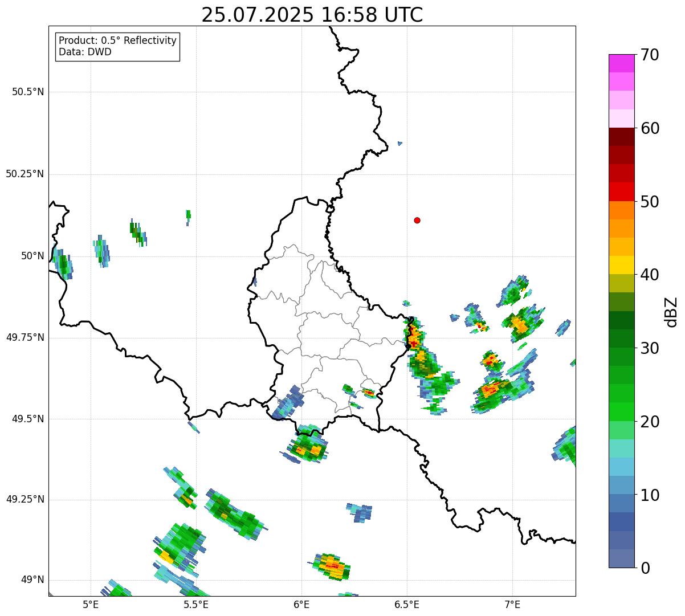Image resolution: width=685 pixels, height=616 pixels.
Task: Click the 6°E longitude label
Action: click(301, 604)
